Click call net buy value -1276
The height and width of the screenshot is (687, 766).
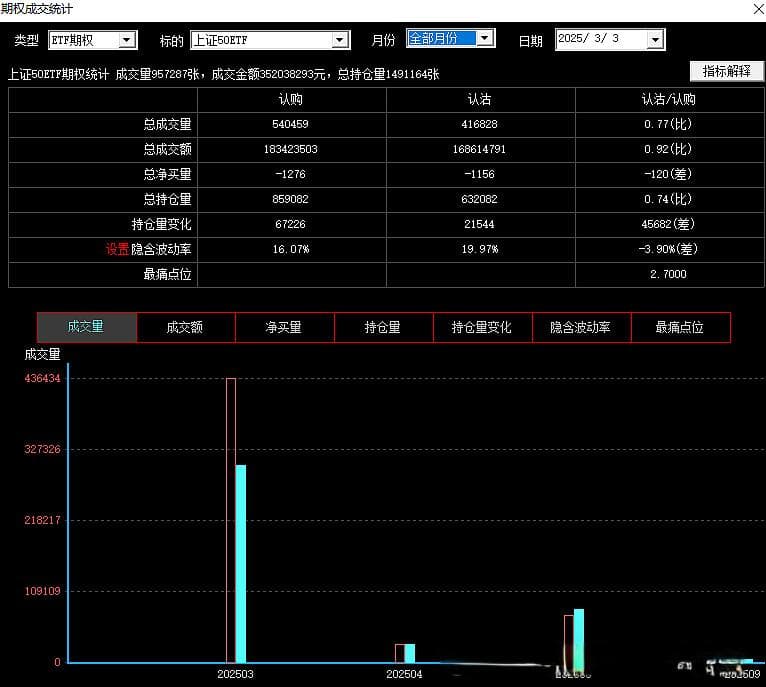291,174
